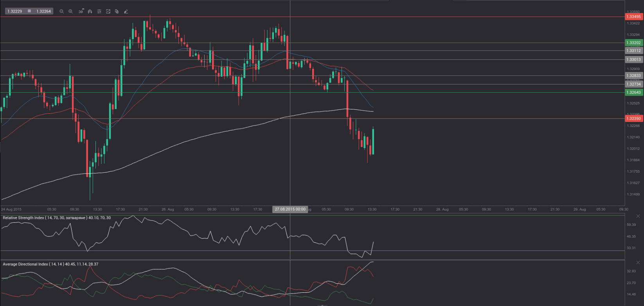The width and height of the screenshot is (644, 306).
Task: Click the sell price 1.32229
Action: (15, 11)
